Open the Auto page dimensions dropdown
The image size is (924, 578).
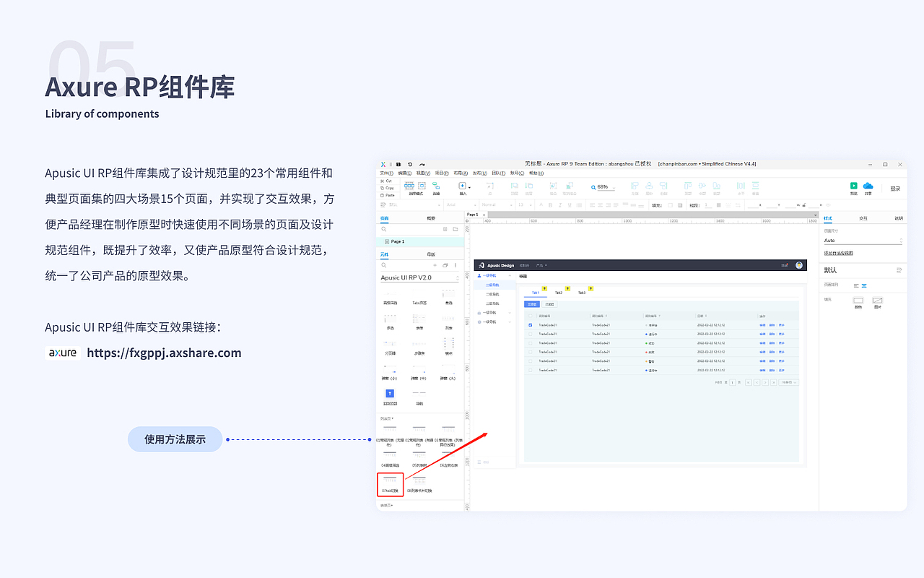(x=863, y=241)
